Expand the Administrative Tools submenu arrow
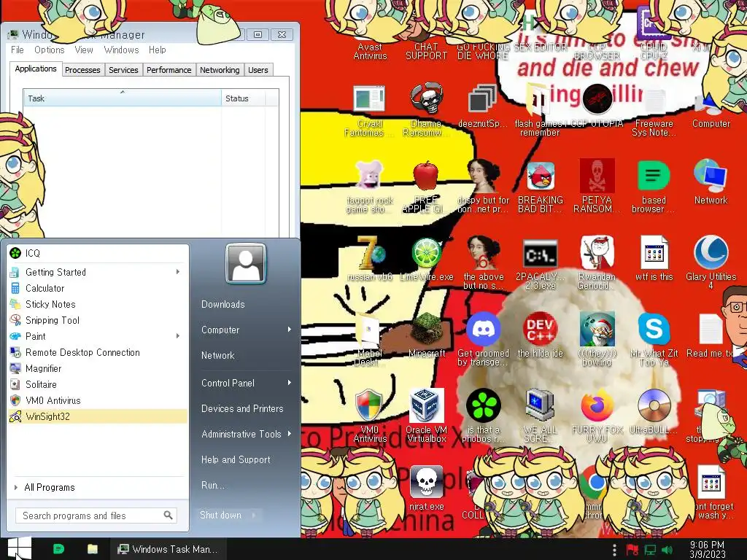The image size is (747, 560). (x=289, y=434)
